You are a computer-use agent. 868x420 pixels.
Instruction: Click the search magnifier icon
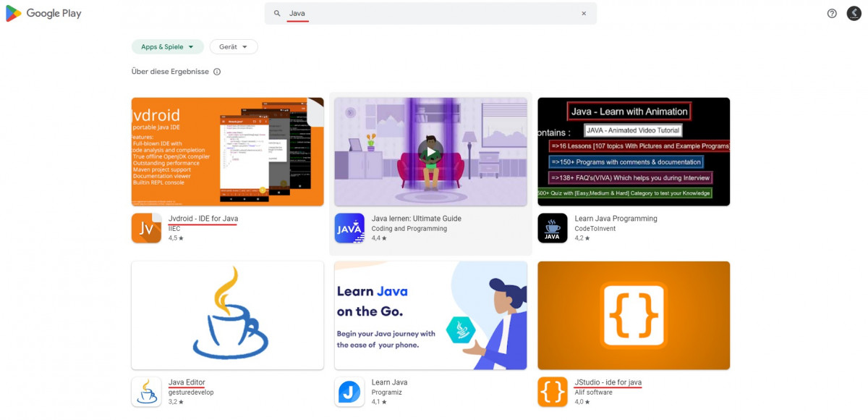pyautogui.click(x=277, y=13)
